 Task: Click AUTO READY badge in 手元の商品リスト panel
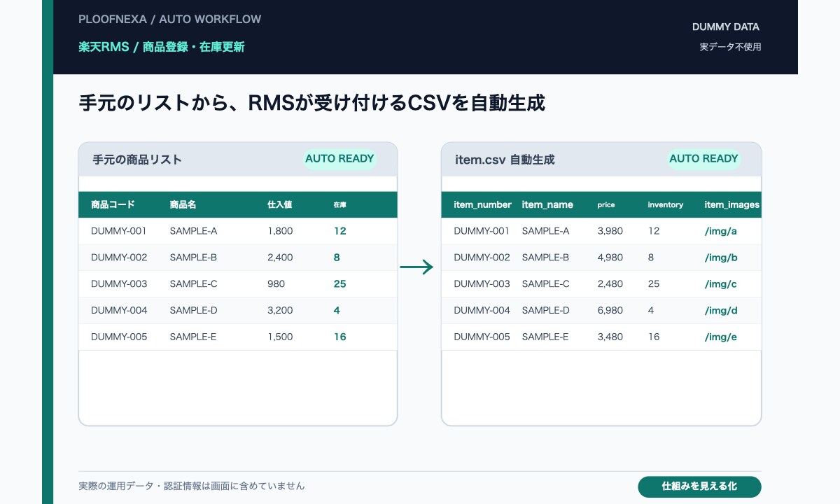pyautogui.click(x=339, y=159)
